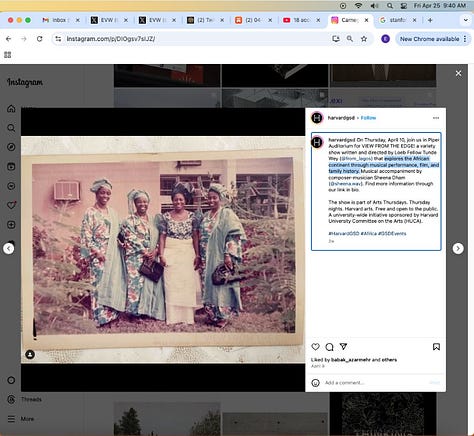Bookmark this page with star icon

point(364,39)
